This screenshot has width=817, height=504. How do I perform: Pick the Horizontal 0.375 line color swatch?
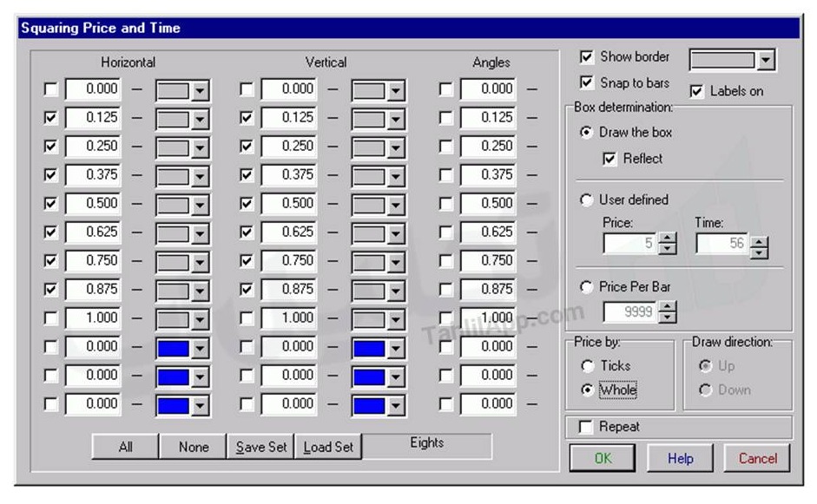click(174, 177)
